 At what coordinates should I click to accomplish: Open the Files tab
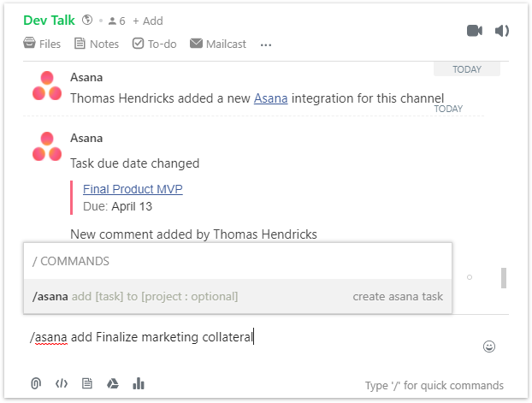coord(42,44)
